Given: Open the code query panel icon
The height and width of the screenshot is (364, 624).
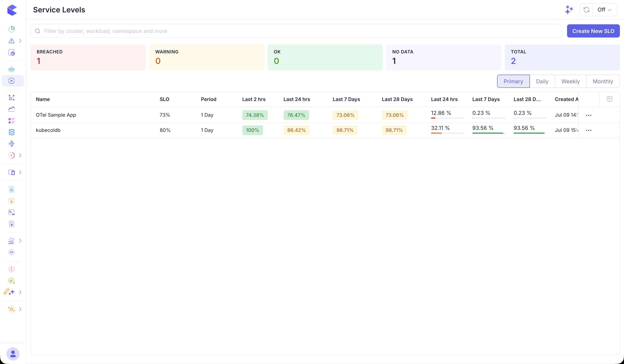Looking at the screenshot, I should click(11, 213).
